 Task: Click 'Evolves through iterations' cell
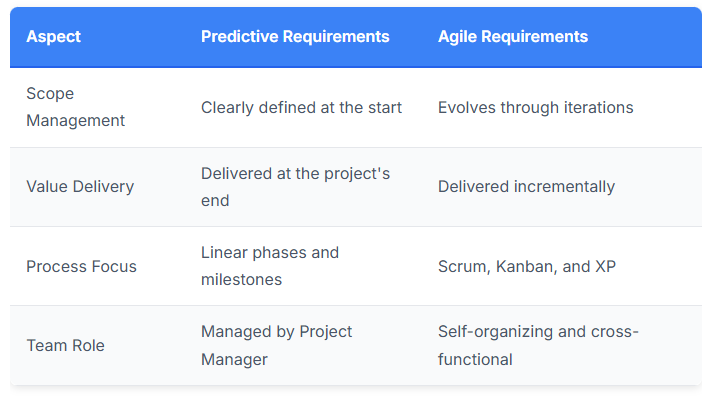click(535, 108)
